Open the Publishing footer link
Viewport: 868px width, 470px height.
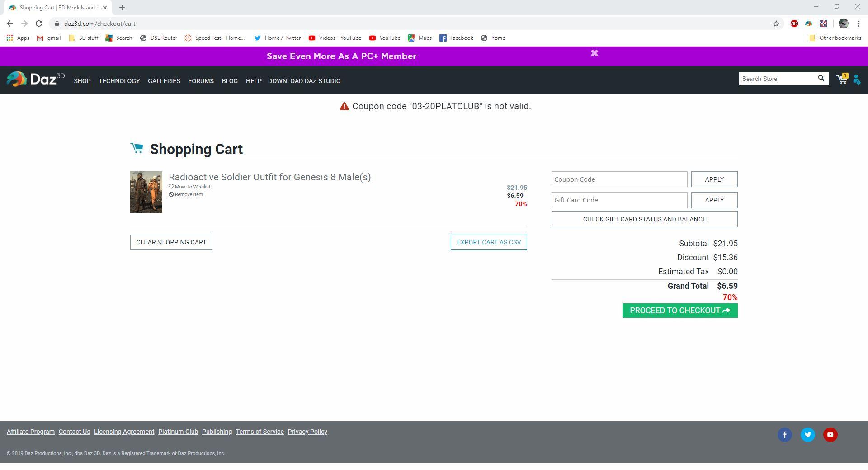pos(217,432)
